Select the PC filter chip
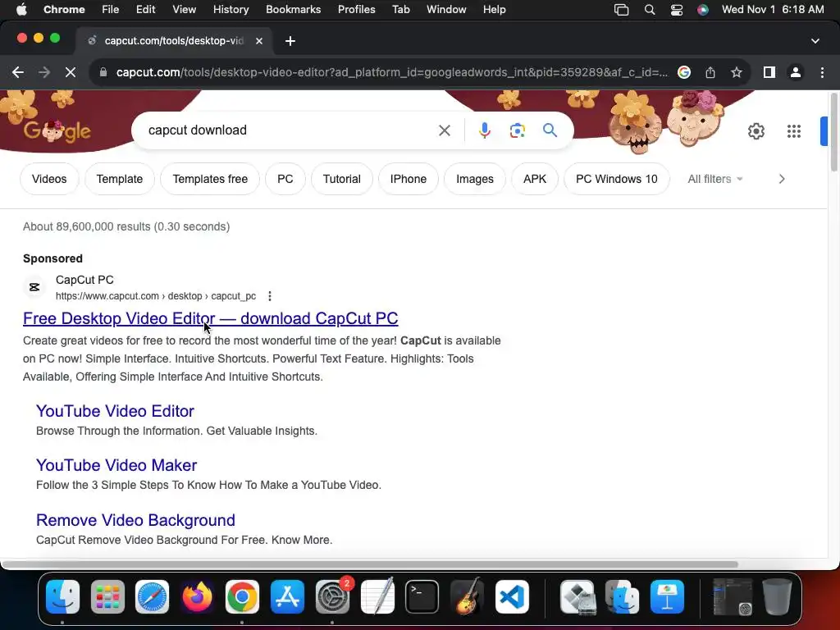 285,179
